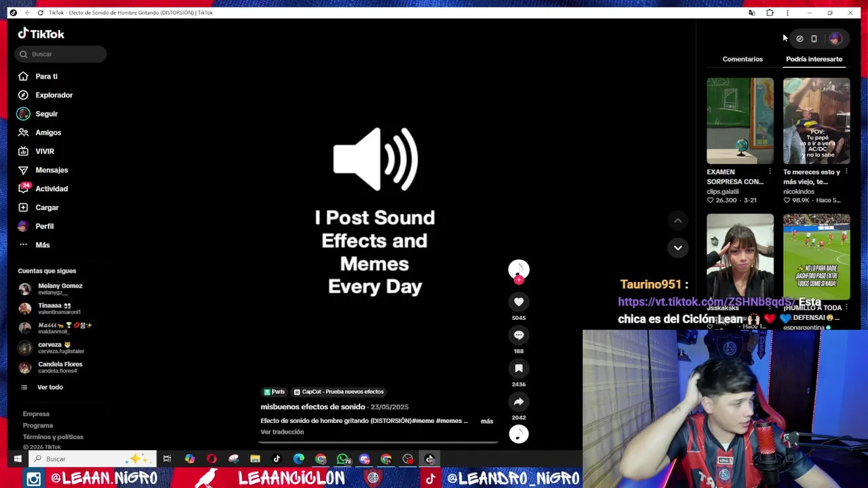Seek on the video progress bar
Image resolution: width=868 pixels, height=488 pixels.
click(378, 443)
